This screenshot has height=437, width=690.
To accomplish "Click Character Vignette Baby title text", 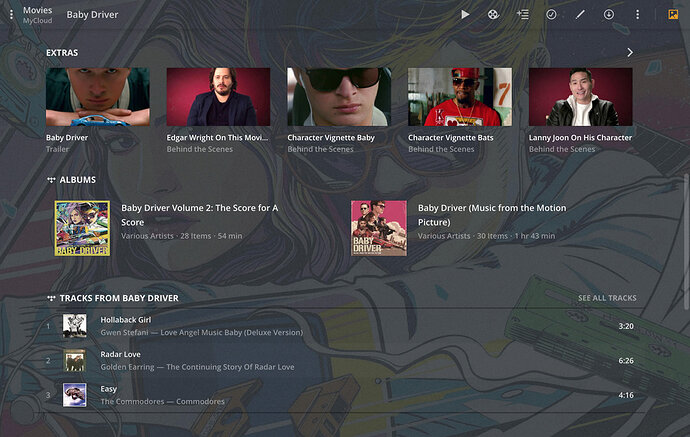I will click(x=331, y=137).
